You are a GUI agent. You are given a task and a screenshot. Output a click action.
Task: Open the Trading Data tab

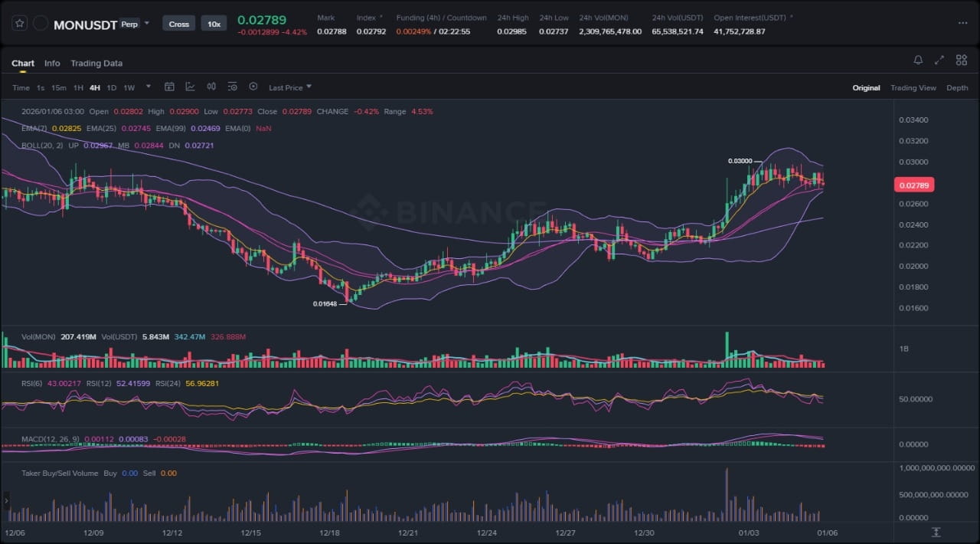(x=96, y=64)
